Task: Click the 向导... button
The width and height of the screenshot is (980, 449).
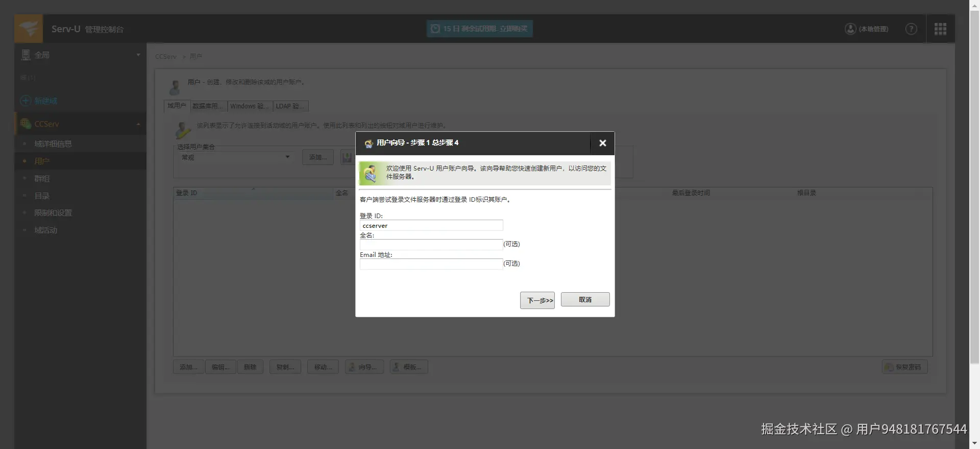Action: click(x=364, y=367)
